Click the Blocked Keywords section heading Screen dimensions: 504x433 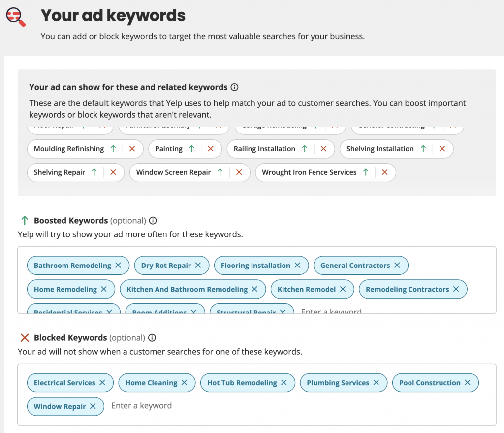pyautogui.click(x=70, y=338)
